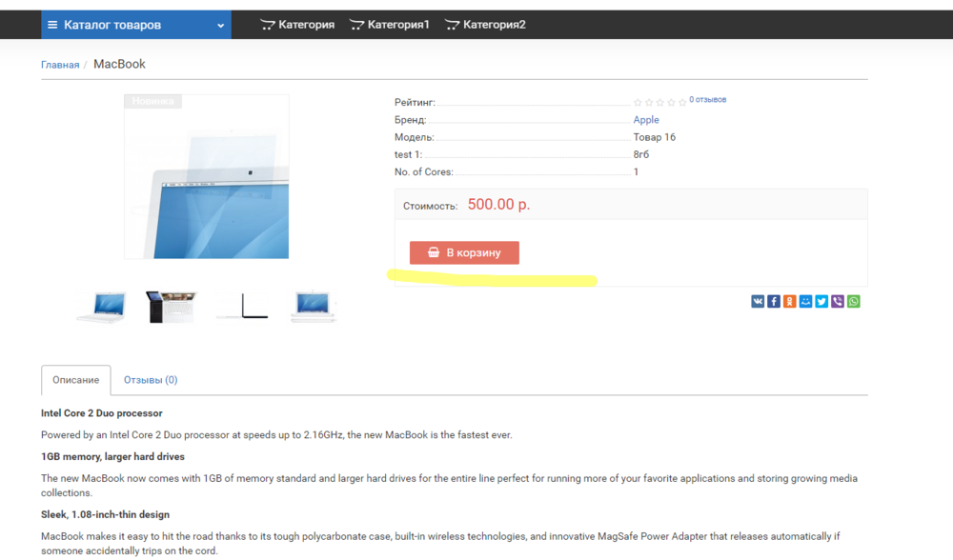Expand the Каталог товаров dropdown arrow
This screenshot has width=953, height=560.
coord(221,26)
